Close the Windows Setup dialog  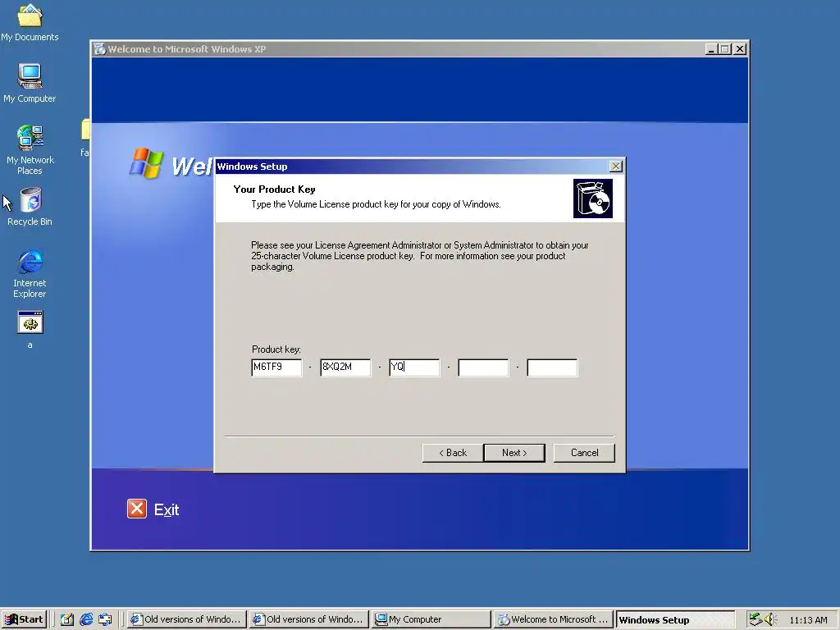tap(616, 167)
